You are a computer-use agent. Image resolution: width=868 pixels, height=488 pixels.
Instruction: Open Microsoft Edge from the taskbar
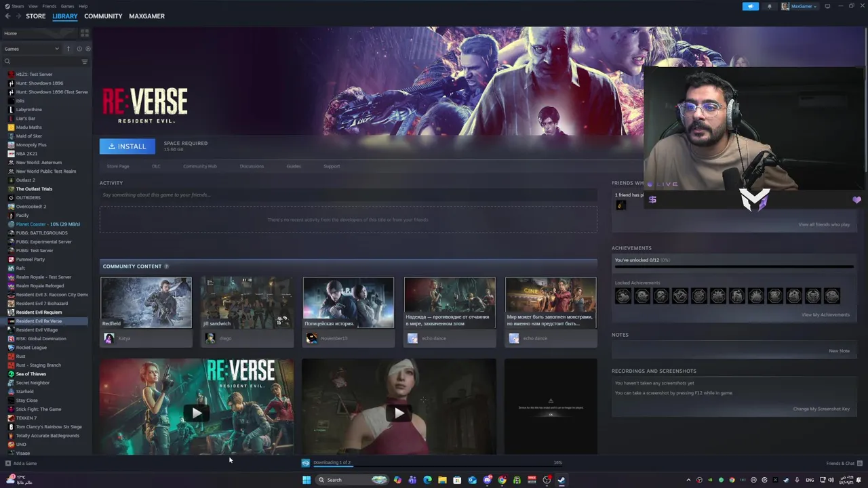tap(427, 480)
